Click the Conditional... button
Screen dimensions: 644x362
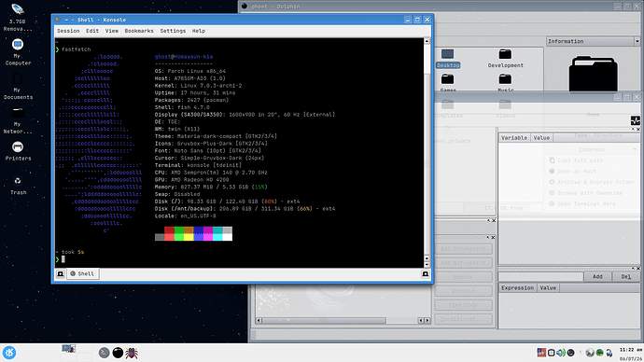coord(463,319)
